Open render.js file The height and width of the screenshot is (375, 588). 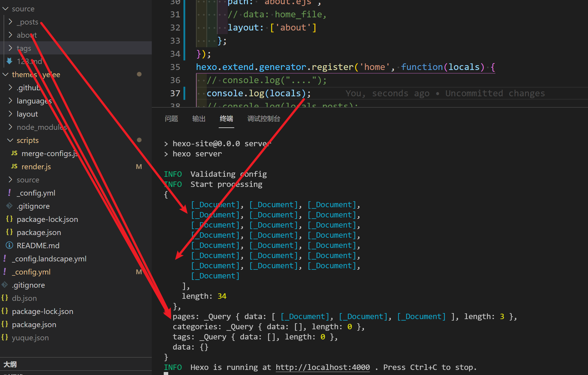click(x=36, y=167)
